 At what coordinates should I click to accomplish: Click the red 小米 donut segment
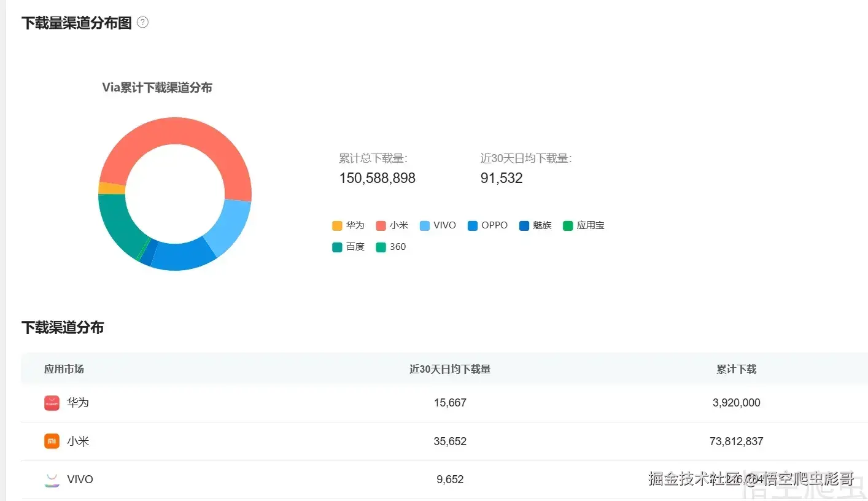184,131
